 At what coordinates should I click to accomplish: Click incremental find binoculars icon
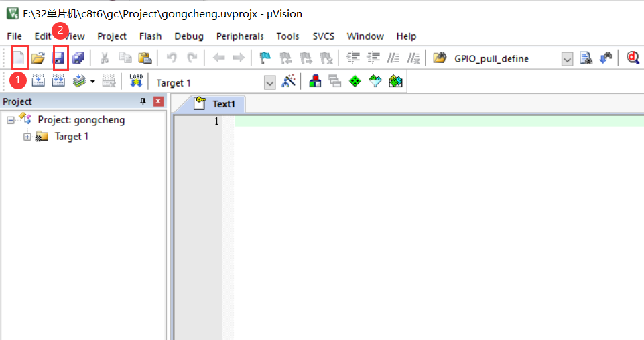[606, 58]
